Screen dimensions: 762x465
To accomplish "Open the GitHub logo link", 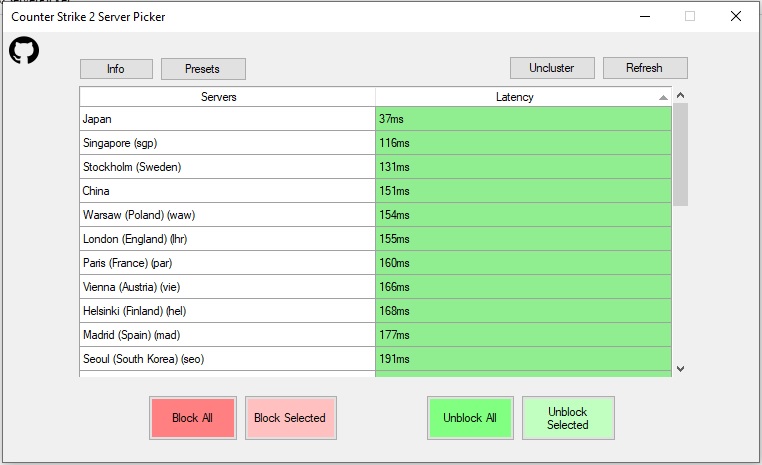I will coord(24,51).
